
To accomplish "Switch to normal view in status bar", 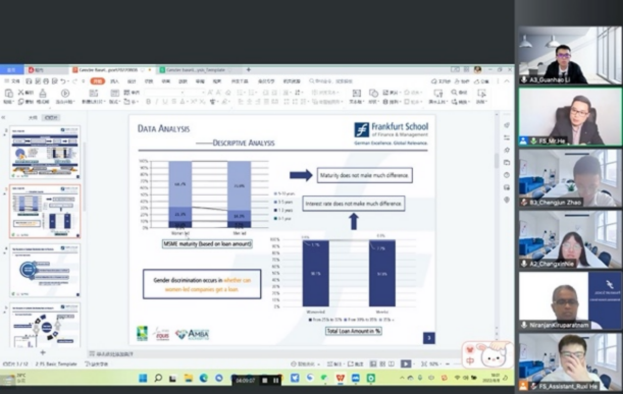I will 373,364.
